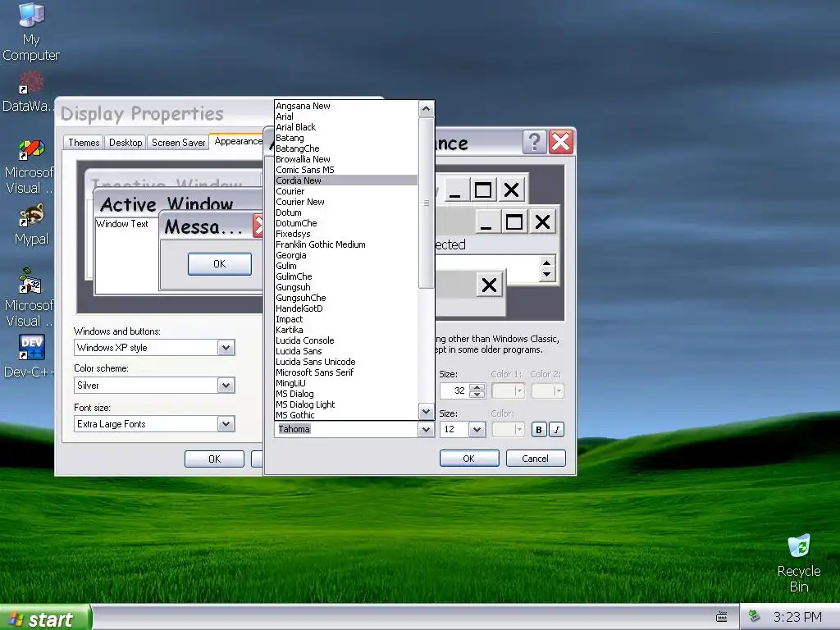Select Lucida Sans Unicode font
Image resolution: width=840 pixels, height=630 pixels.
(x=346, y=362)
